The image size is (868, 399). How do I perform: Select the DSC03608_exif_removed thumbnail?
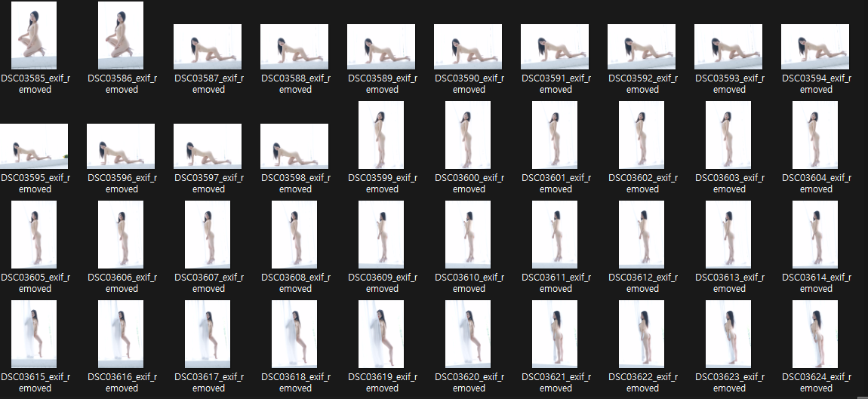pyautogui.click(x=294, y=235)
